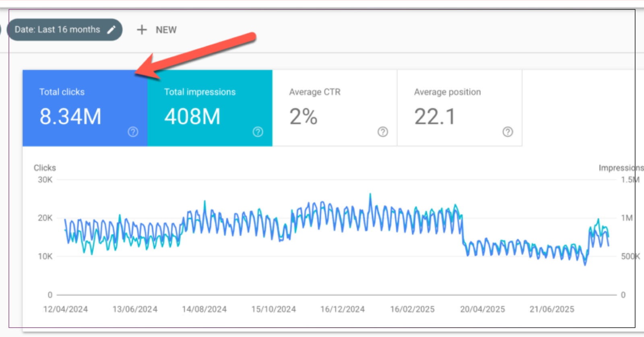Click the Average CTR help question mark
The height and width of the screenshot is (337, 644).
(383, 132)
